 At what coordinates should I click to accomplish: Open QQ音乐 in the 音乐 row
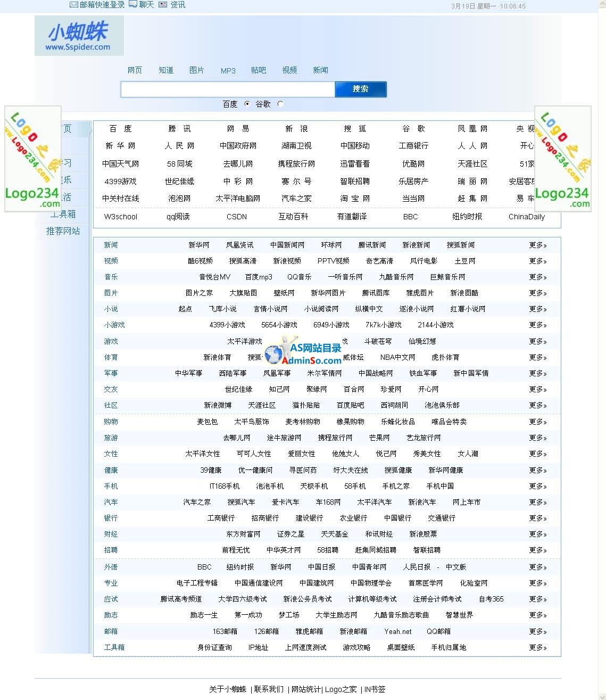tap(299, 277)
